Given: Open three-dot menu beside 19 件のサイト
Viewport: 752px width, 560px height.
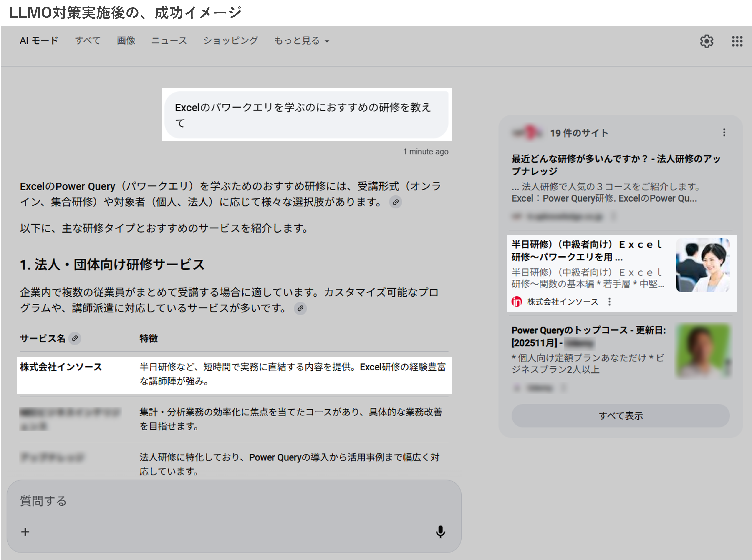Looking at the screenshot, I should (x=724, y=132).
